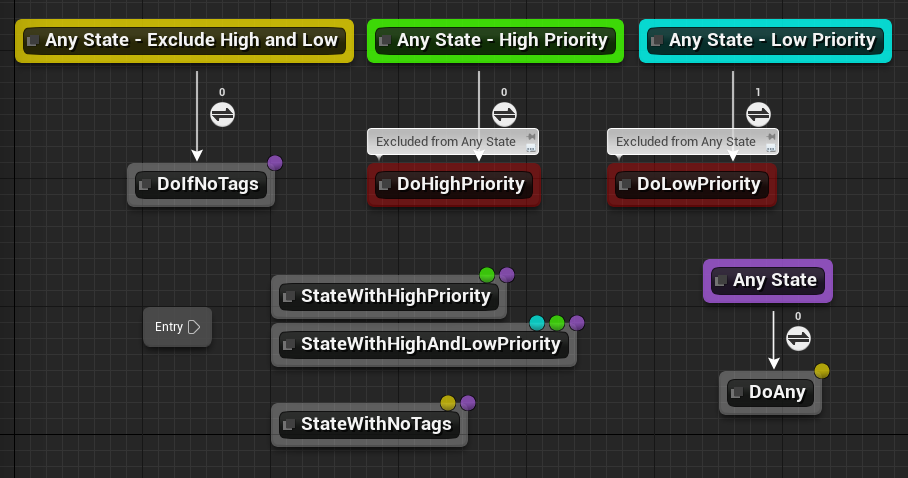The width and height of the screenshot is (908, 478).
Task: Click the Entry node's output arrow pin
Action: pos(194,327)
